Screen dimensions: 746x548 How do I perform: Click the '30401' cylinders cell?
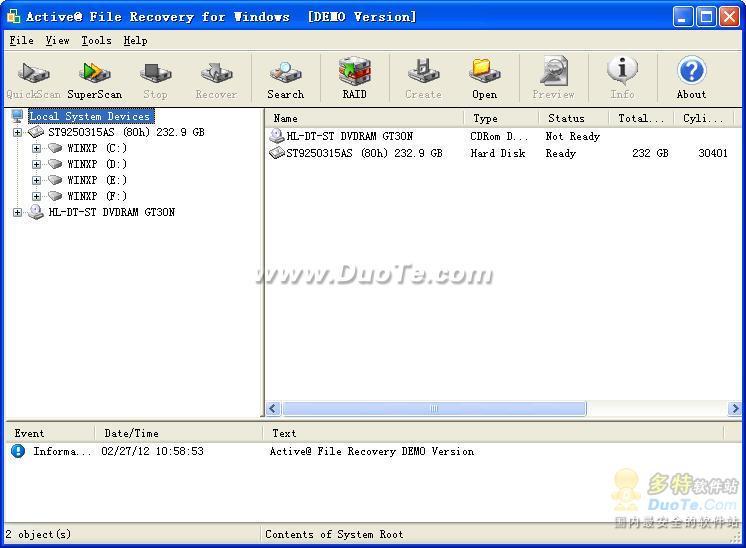(713, 153)
